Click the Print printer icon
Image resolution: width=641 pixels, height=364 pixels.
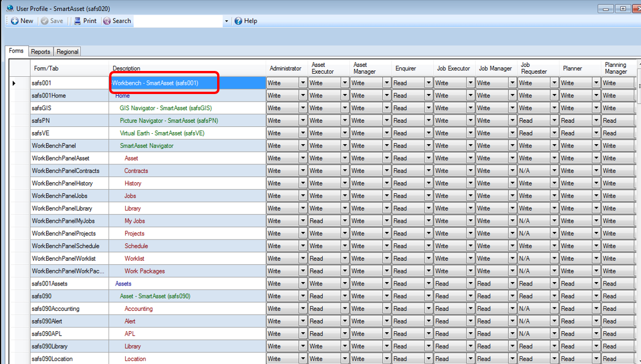click(78, 21)
